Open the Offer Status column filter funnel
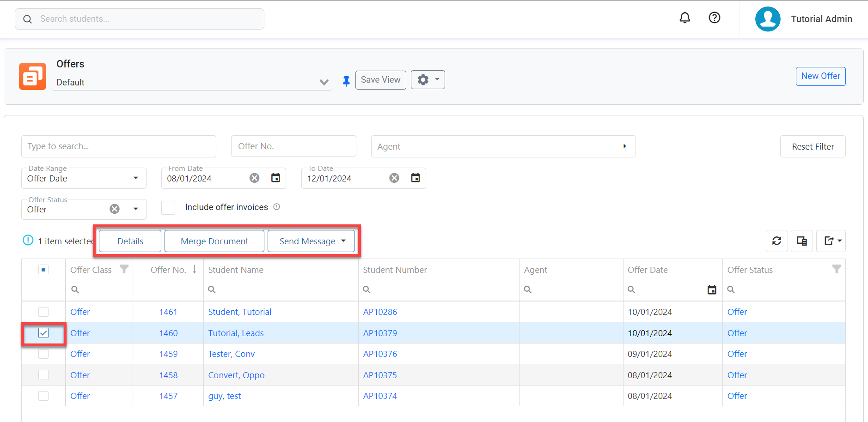 click(837, 269)
